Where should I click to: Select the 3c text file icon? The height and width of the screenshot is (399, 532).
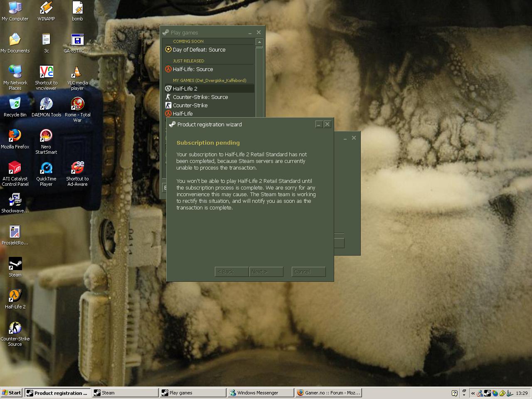pyautogui.click(x=46, y=43)
